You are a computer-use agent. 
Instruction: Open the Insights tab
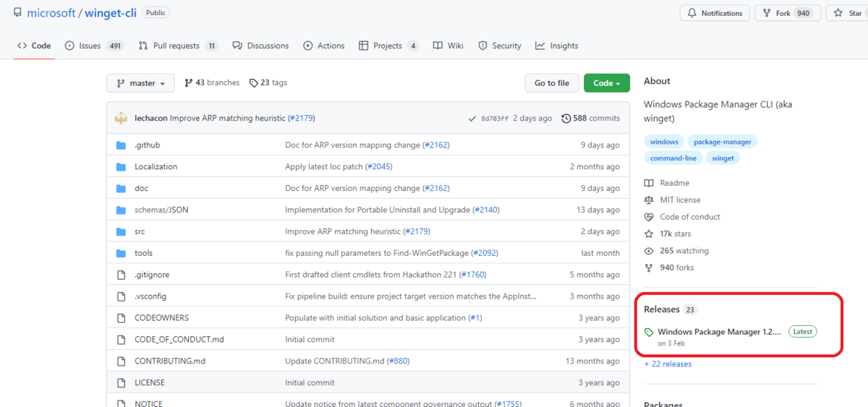tap(557, 46)
